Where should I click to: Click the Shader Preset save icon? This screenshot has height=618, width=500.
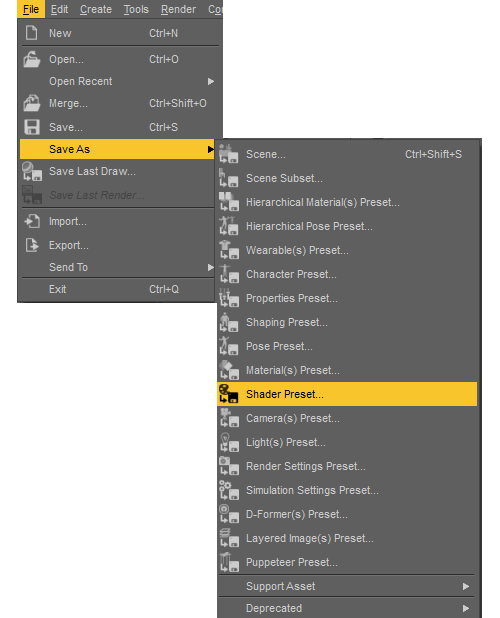(229, 394)
